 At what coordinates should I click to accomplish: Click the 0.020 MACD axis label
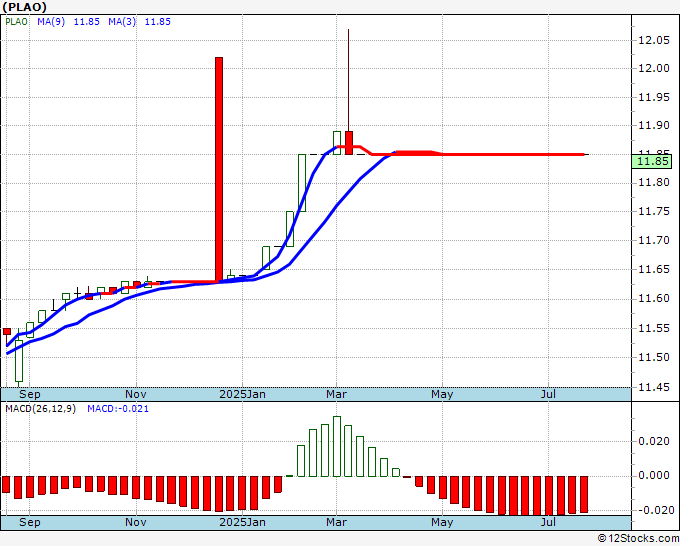click(654, 441)
